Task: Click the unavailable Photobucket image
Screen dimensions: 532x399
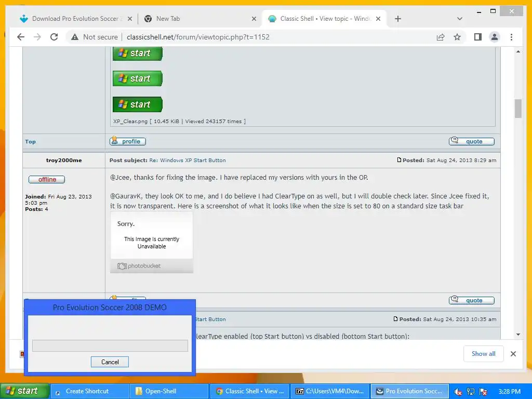Action: pyautogui.click(x=152, y=242)
